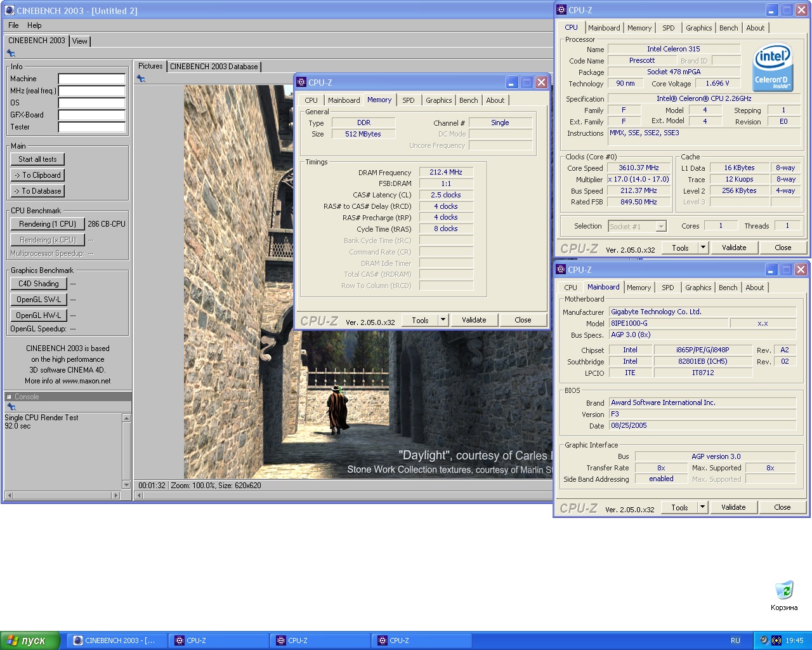Click the GFX-Board input field
812x650 pixels.
click(92, 115)
